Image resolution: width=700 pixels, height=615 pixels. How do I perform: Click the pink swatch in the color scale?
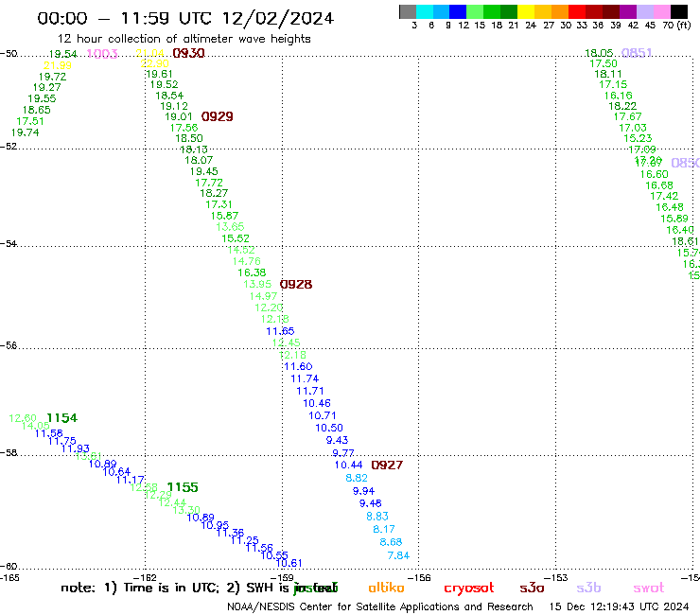(x=662, y=11)
